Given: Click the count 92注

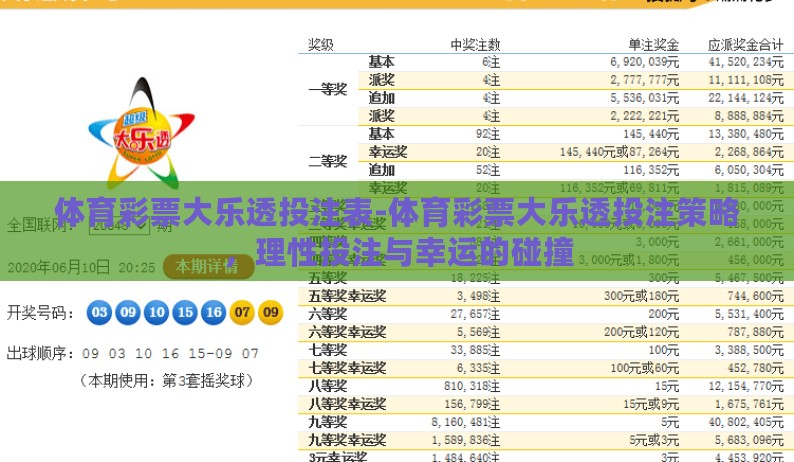Looking at the screenshot, I should (488, 134).
